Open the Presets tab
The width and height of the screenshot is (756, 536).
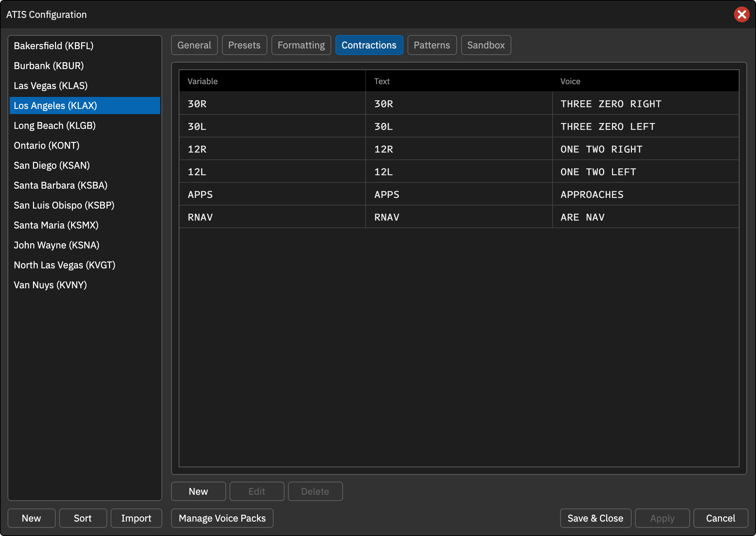coord(244,45)
